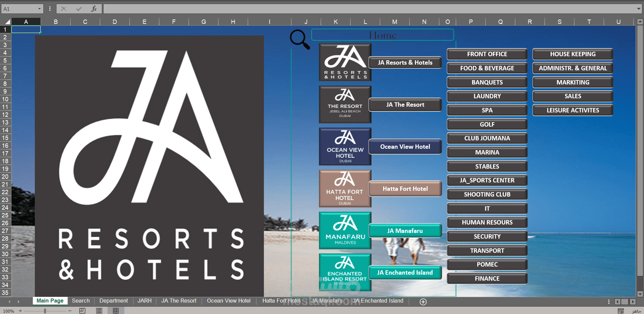Viewport: 644px width, 314px height.
Task: Select the FRONT OFFICE department button
Action: pyautogui.click(x=487, y=54)
